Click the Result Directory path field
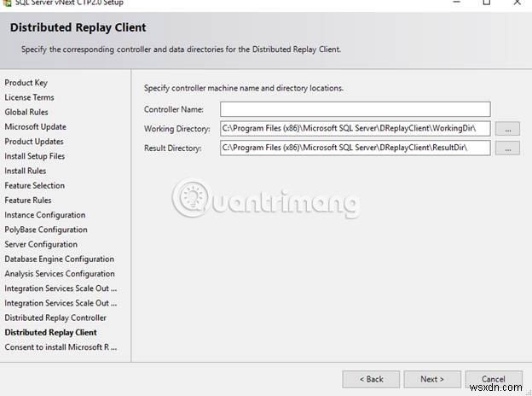 point(355,148)
